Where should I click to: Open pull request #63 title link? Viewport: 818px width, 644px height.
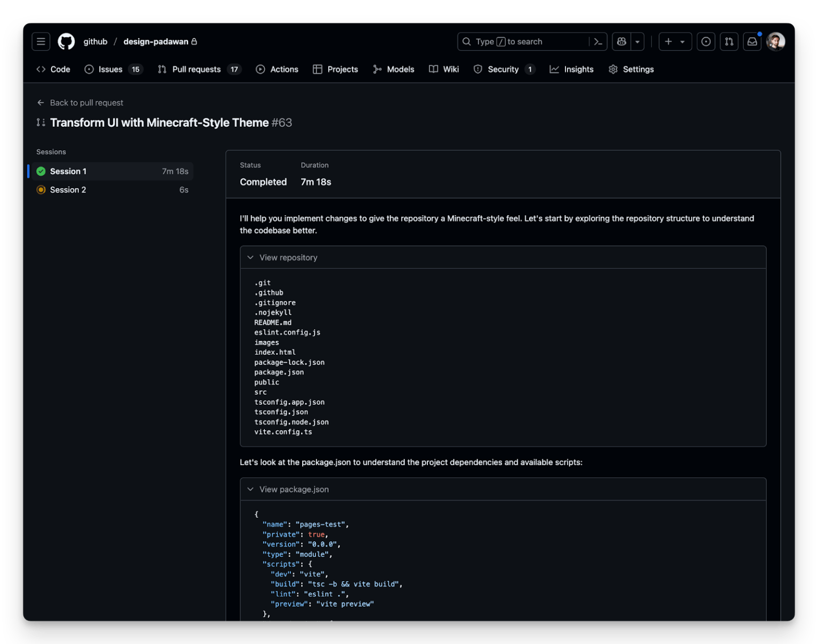click(x=159, y=123)
